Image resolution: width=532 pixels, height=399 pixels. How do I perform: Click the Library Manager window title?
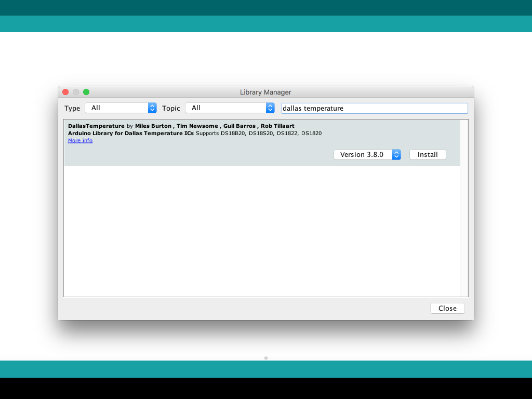[265, 92]
